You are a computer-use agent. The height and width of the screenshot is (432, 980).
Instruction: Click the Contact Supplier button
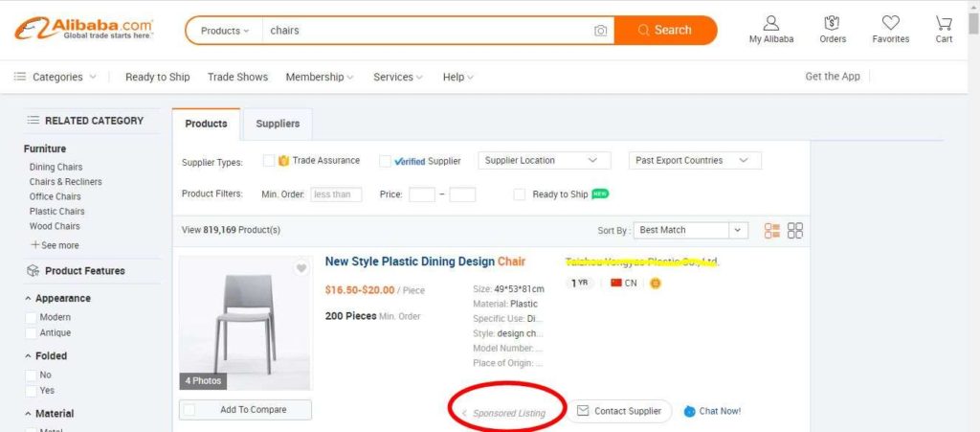coord(619,411)
